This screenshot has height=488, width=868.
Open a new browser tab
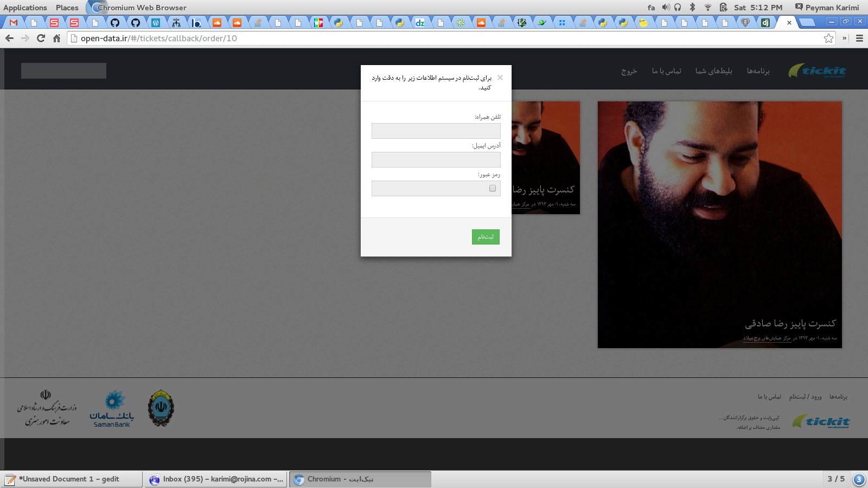(807, 23)
